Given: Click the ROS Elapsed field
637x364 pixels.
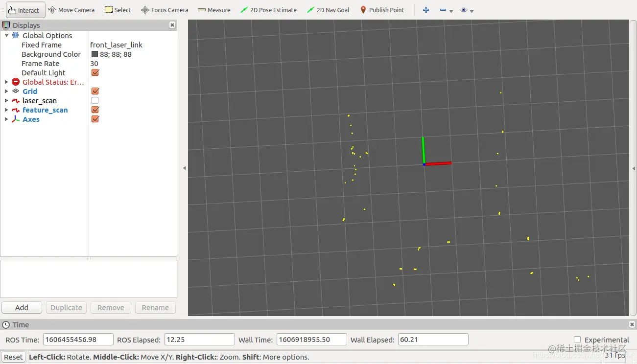Looking at the screenshot, I should coord(200,340).
